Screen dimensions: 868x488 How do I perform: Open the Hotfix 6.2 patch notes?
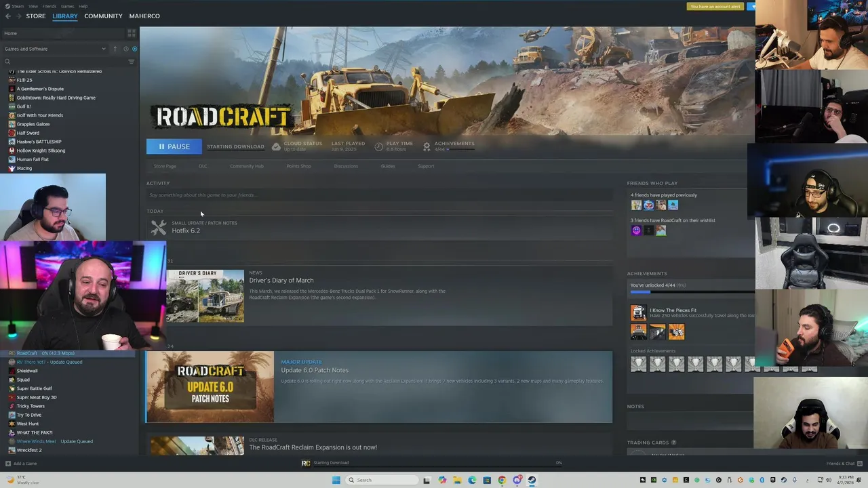click(x=186, y=230)
